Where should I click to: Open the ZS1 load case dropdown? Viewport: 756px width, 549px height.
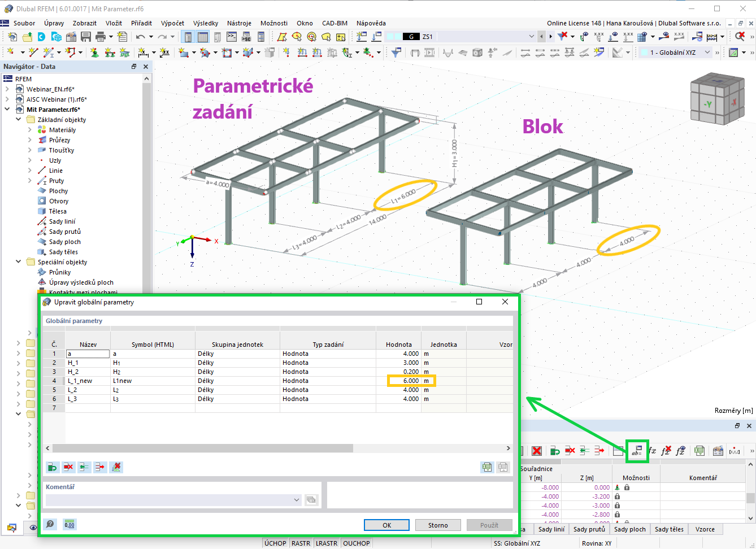531,37
